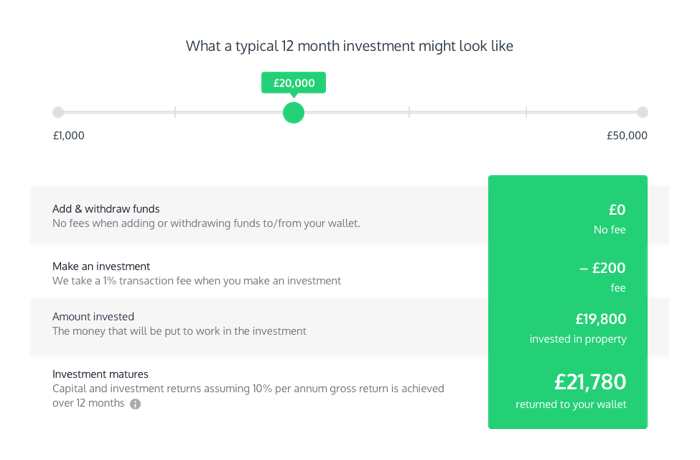This screenshot has height=460, width=700.
Task: Select the 'Add & withdraw funds' row title
Action: 106,209
